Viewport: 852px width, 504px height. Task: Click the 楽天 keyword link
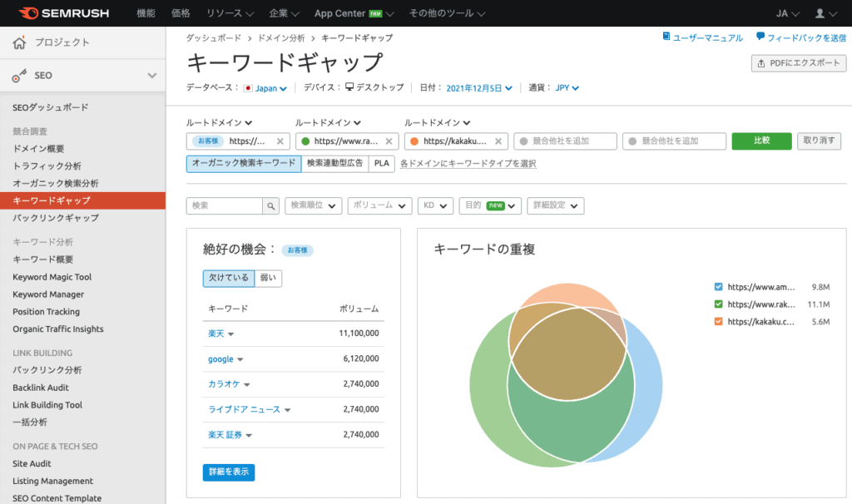coord(216,334)
